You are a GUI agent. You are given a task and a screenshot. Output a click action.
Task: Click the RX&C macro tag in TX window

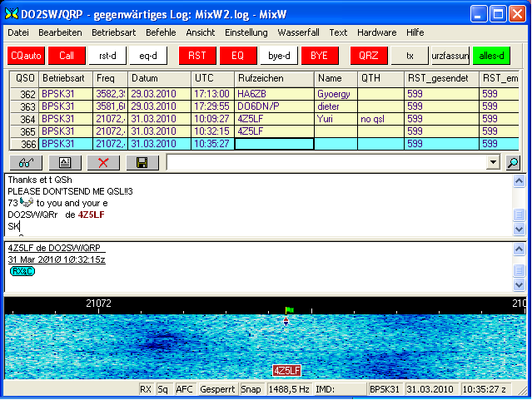[x=22, y=271]
